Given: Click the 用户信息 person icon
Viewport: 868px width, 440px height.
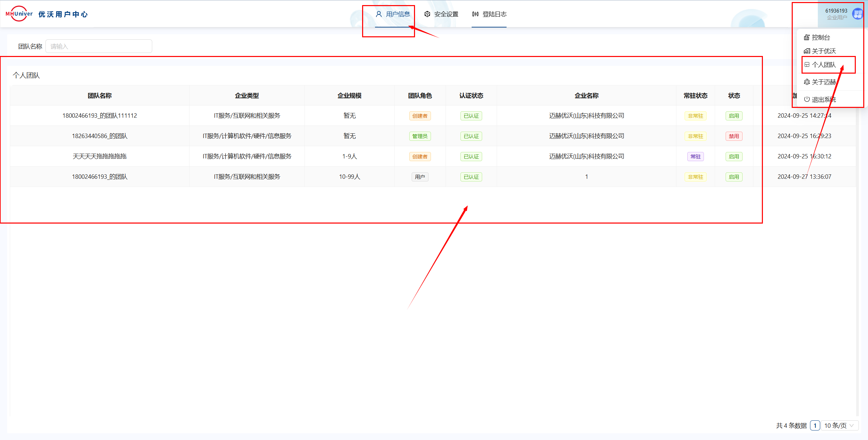Looking at the screenshot, I should coord(379,14).
